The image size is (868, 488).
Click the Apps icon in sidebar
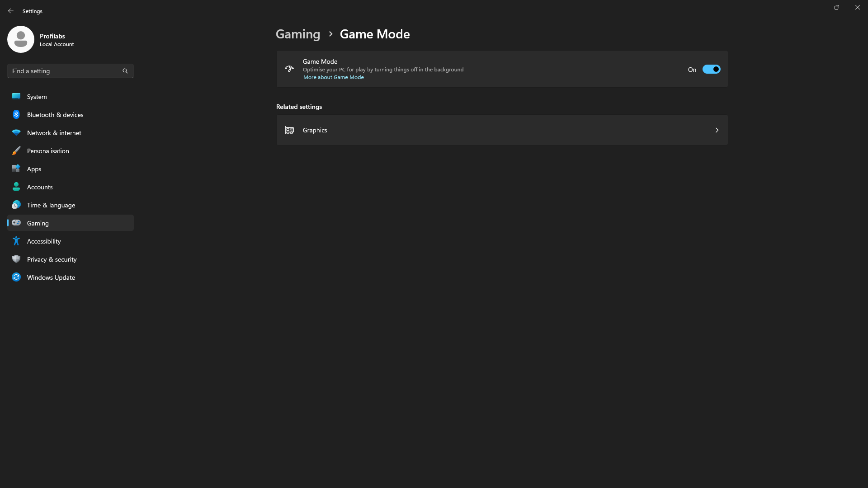tap(16, 169)
